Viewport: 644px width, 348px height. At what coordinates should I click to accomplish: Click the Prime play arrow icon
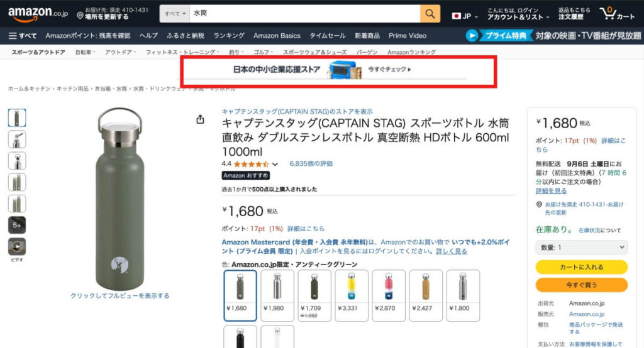tap(473, 36)
